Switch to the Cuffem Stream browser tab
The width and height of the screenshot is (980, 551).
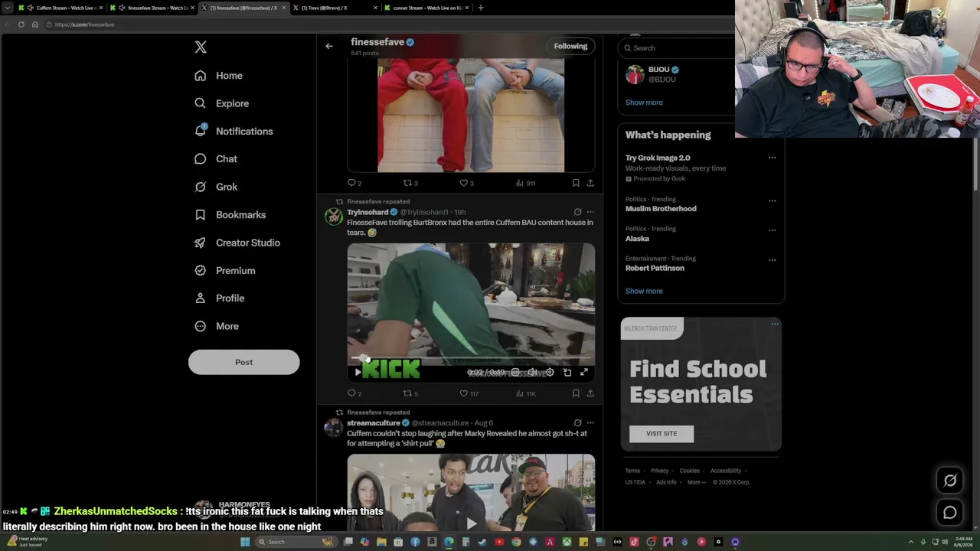click(60, 8)
